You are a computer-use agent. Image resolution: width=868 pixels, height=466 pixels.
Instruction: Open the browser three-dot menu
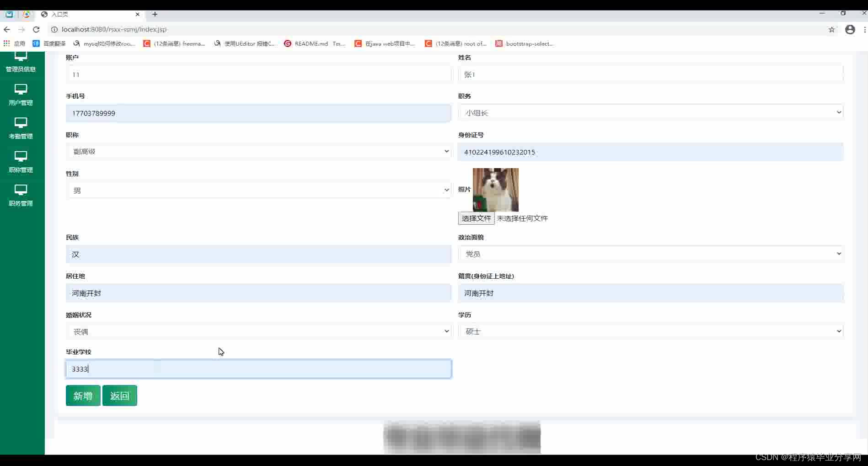[x=864, y=29]
